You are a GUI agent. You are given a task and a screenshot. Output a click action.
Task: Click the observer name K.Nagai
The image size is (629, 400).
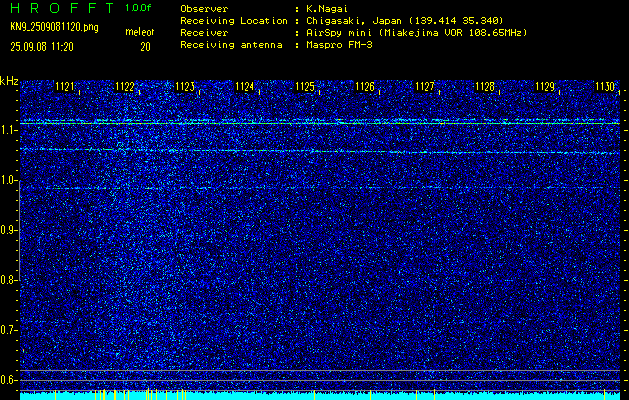click(x=327, y=9)
